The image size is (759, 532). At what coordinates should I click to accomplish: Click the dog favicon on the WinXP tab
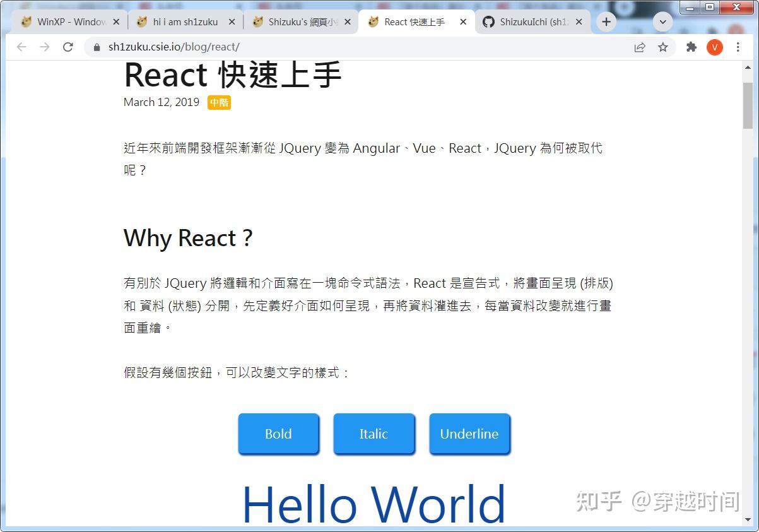pos(26,21)
